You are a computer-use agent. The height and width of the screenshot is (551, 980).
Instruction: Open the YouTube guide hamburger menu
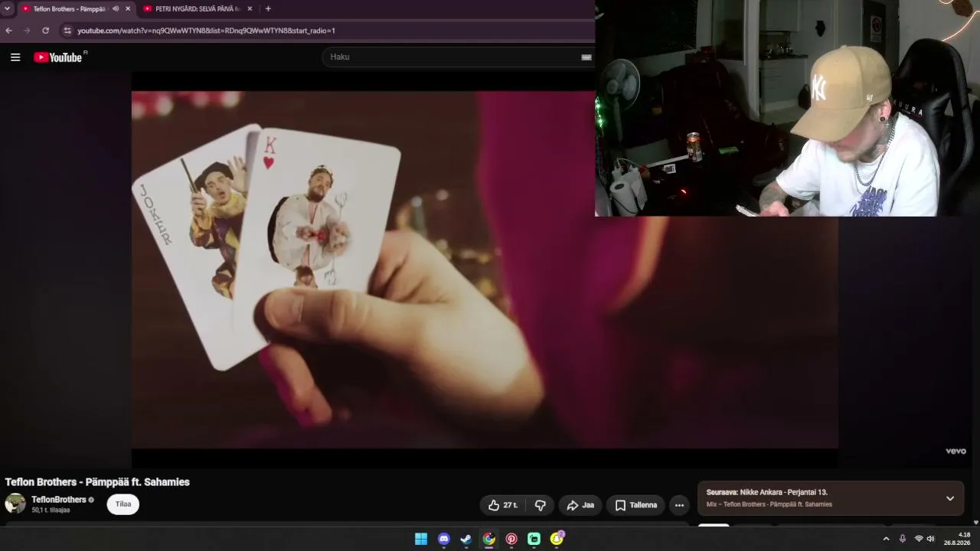pos(15,57)
